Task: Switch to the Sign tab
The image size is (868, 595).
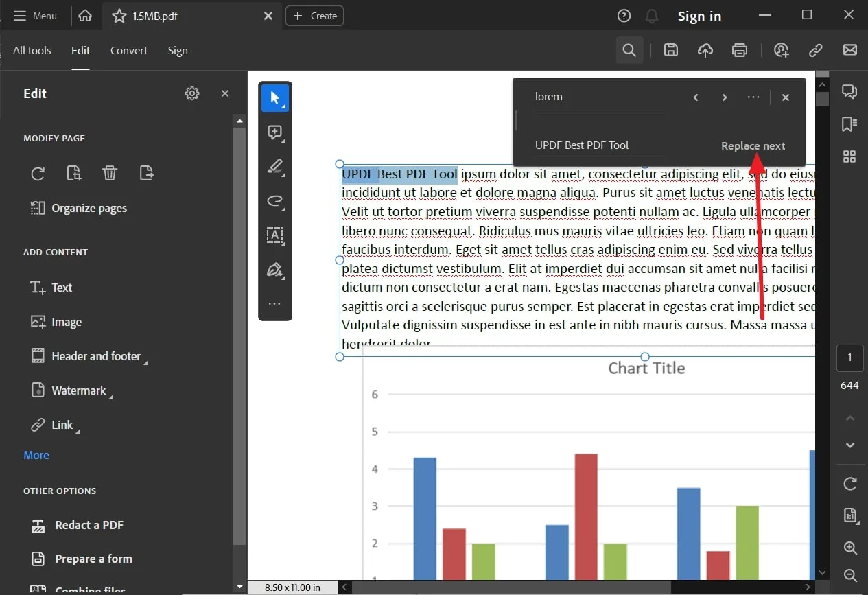Action: point(178,50)
